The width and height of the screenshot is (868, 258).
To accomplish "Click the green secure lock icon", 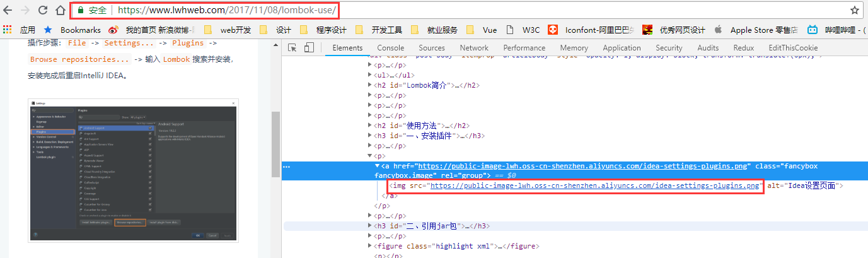I will [x=80, y=11].
